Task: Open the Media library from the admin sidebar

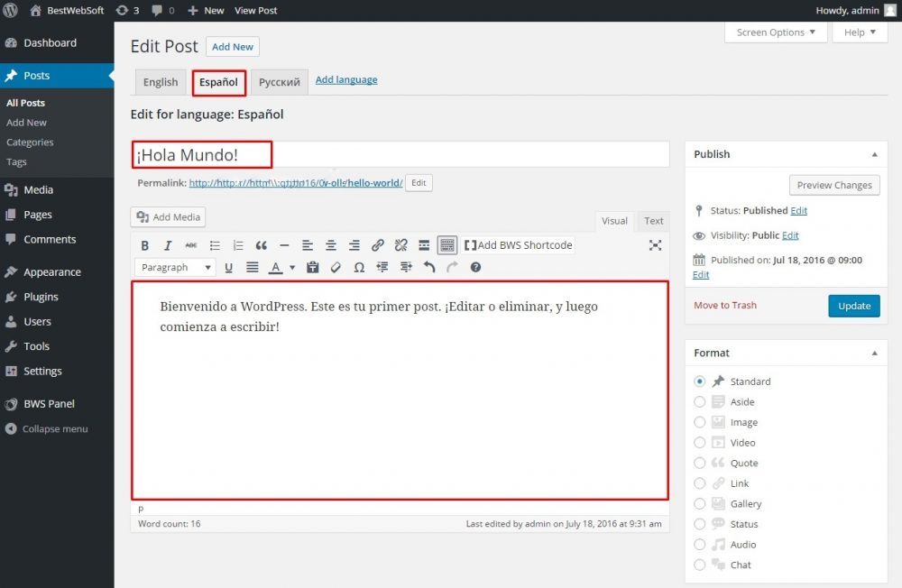Action: [x=41, y=189]
